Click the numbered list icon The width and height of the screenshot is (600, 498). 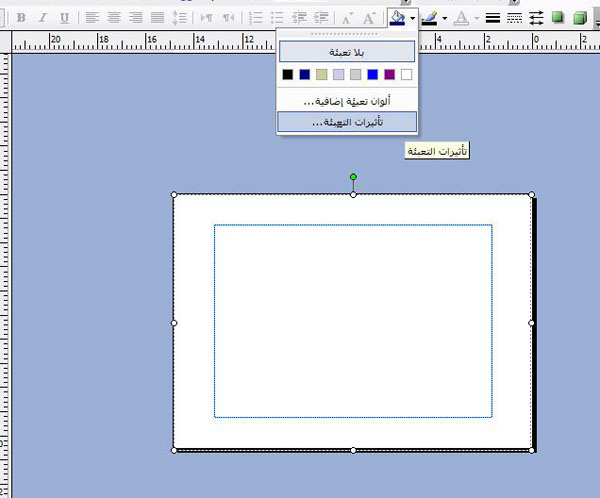(255, 18)
